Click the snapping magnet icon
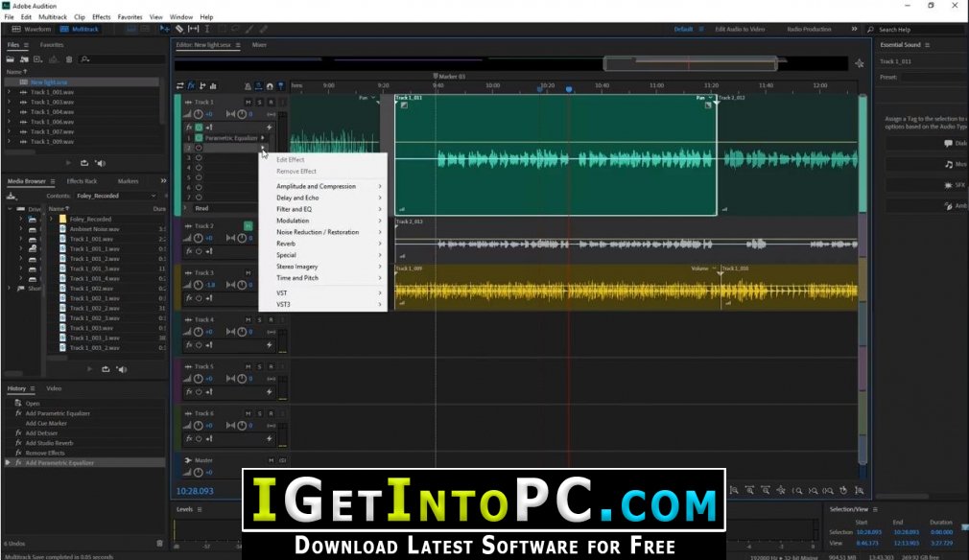Image resolution: width=969 pixels, height=560 pixels. (270, 86)
